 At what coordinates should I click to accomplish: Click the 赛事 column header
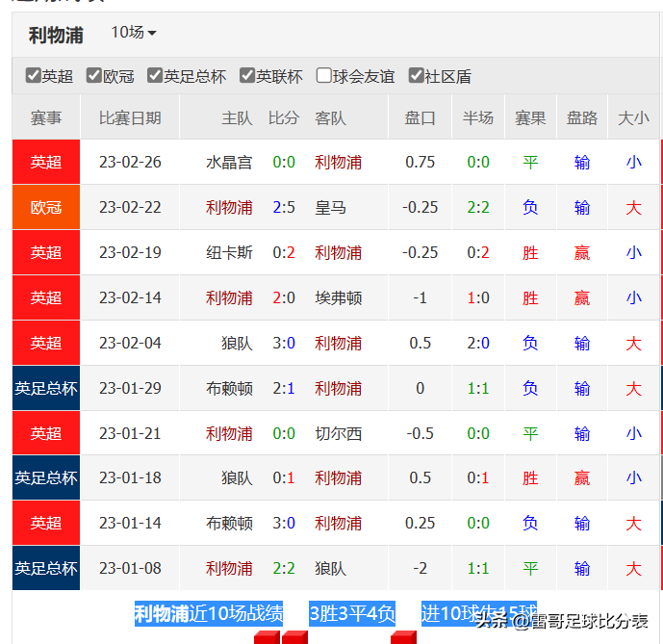click(46, 118)
